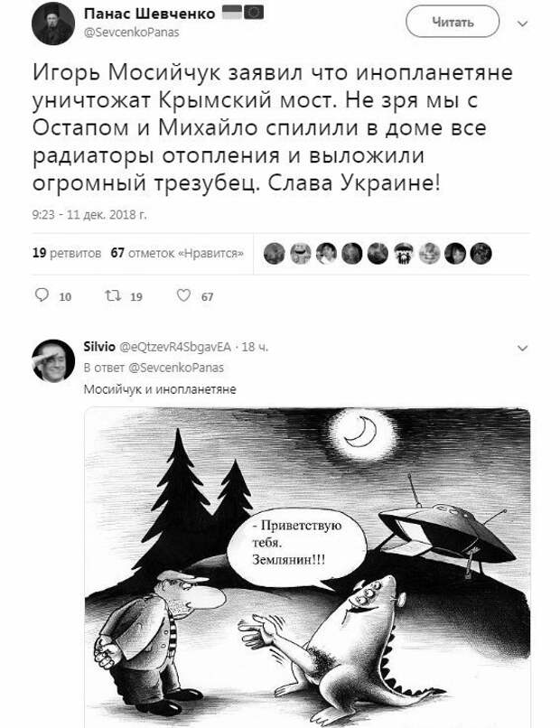Open the @SevcenkoPanas handle under author name
The width and height of the screenshot is (560, 728).
pyautogui.click(x=131, y=33)
